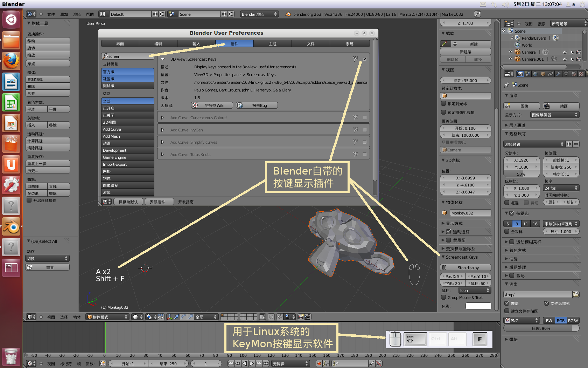This screenshot has width=588, height=368.
Task: Open the Material sphere tab
Action: click(574, 74)
